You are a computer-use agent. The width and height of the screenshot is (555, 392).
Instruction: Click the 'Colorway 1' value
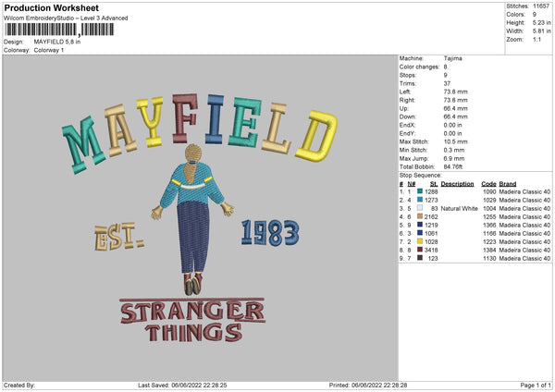pos(49,50)
